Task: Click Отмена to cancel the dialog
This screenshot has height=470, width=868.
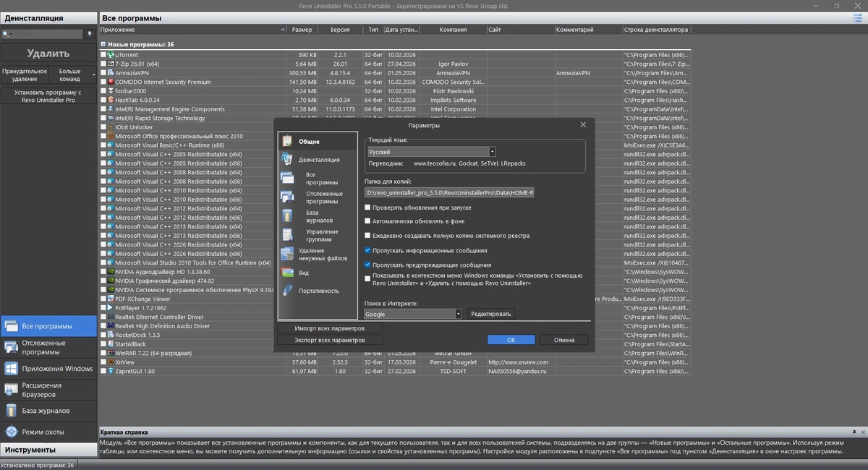Action: pyautogui.click(x=564, y=340)
